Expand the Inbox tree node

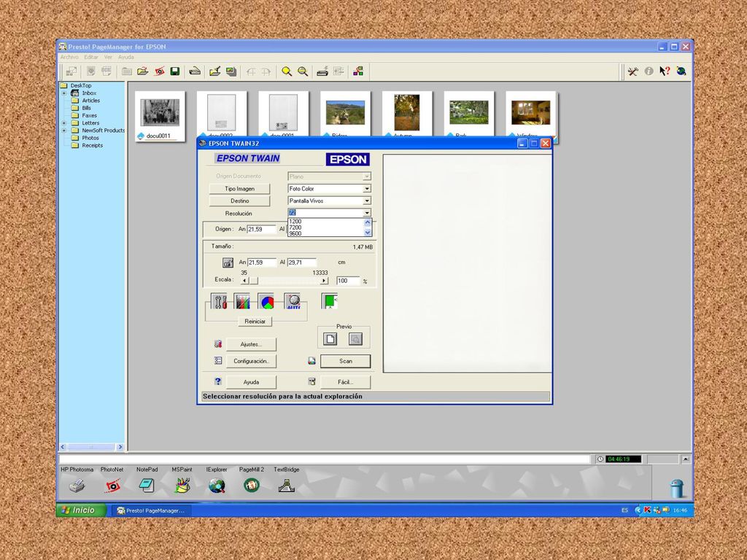(x=64, y=93)
